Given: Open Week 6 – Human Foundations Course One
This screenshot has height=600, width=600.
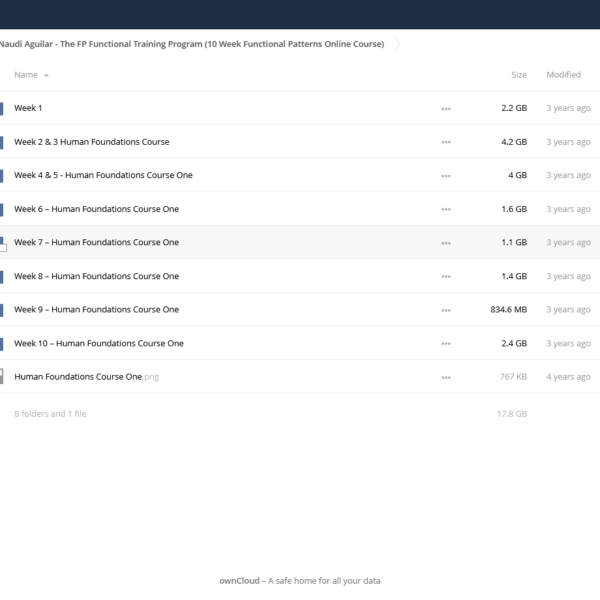Looking at the screenshot, I should tap(96, 209).
